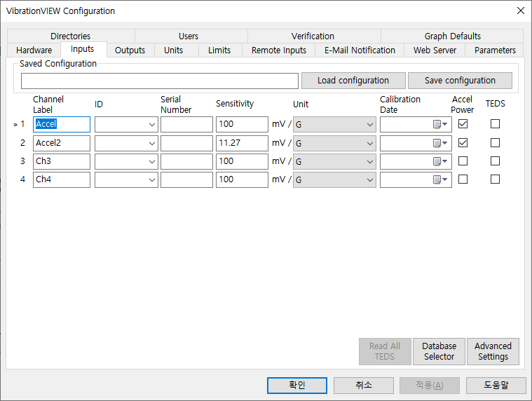Disable Accel Power for channel 2
The height and width of the screenshot is (401, 532).
coord(463,143)
